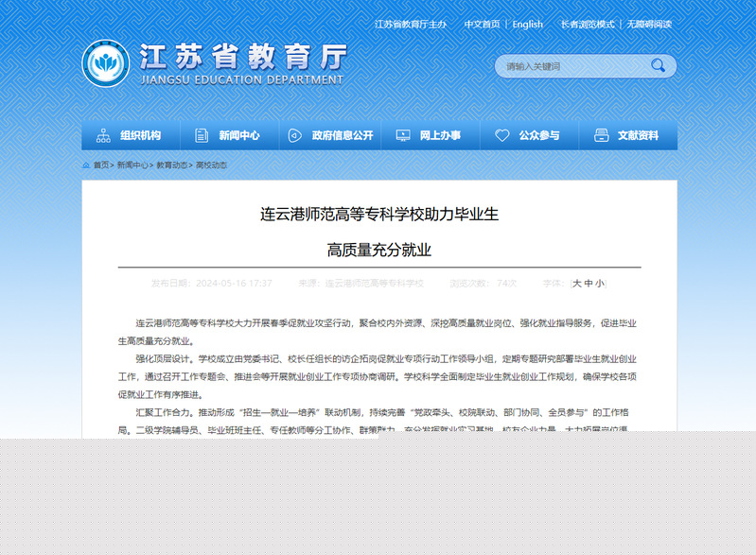Click the 文献资料 printer icon

pyautogui.click(x=600, y=135)
